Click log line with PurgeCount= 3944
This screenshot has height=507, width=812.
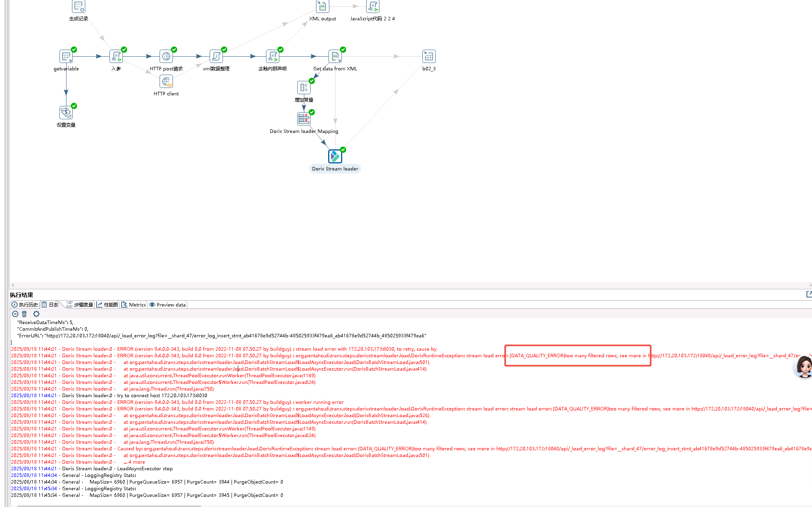(x=147, y=482)
